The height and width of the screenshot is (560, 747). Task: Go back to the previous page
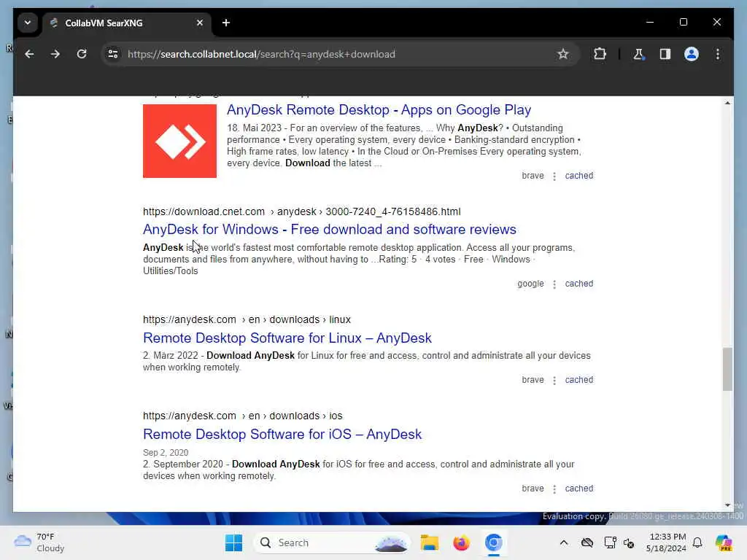(x=29, y=54)
